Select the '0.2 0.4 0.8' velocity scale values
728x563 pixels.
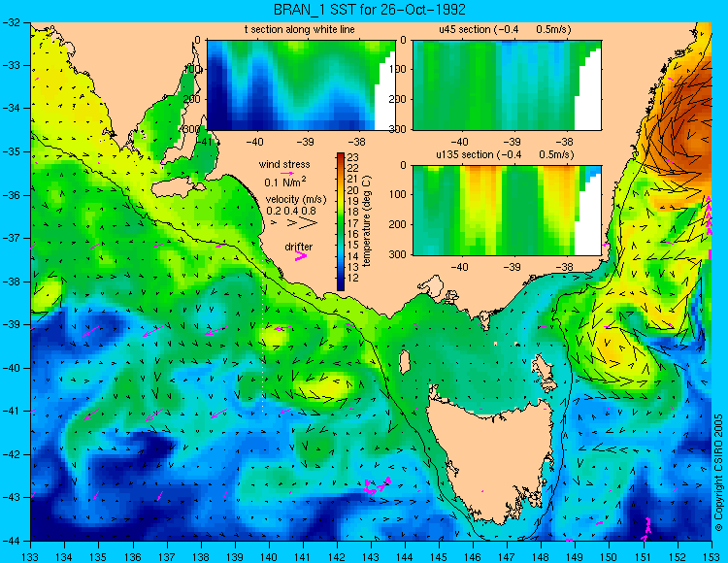(x=291, y=211)
